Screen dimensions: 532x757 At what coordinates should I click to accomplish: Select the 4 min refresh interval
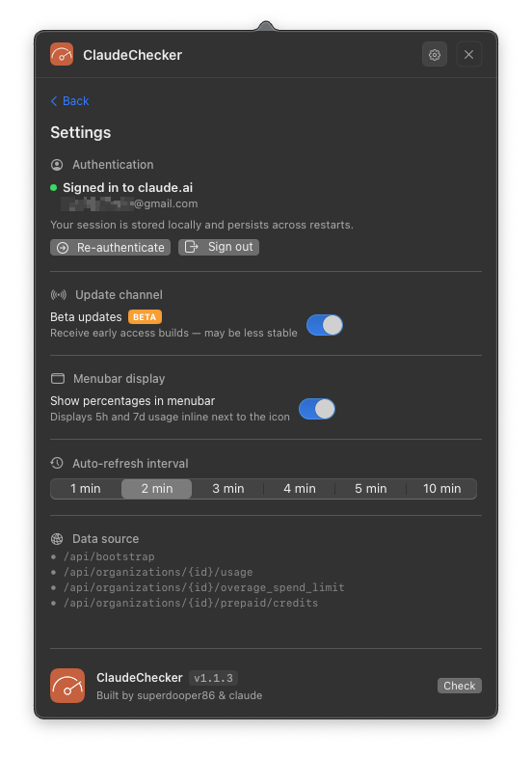(x=300, y=489)
